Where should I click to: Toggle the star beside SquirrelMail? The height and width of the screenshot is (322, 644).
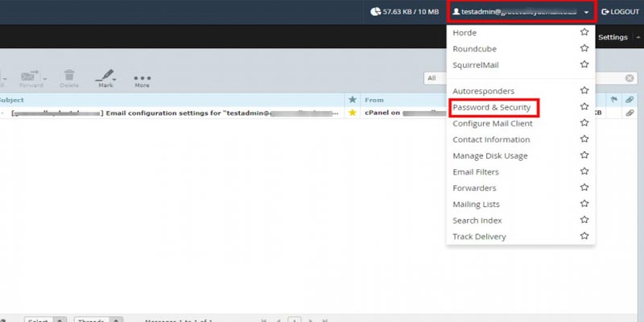584,64
